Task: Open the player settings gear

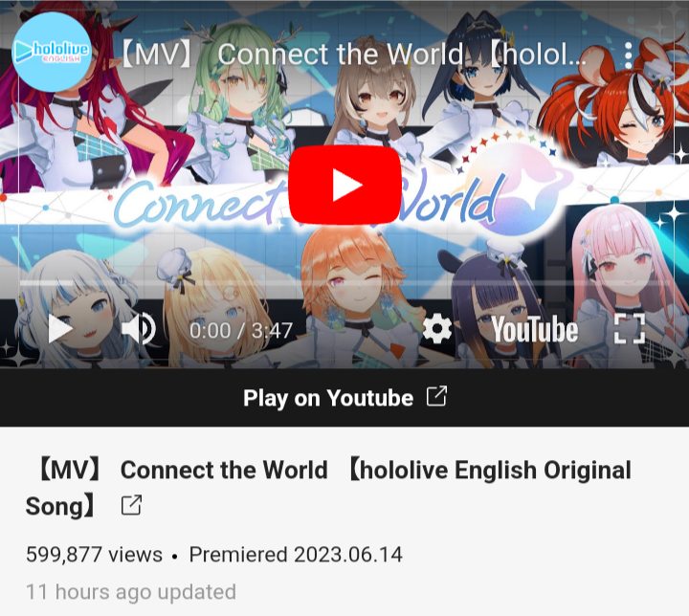Action: [436, 329]
